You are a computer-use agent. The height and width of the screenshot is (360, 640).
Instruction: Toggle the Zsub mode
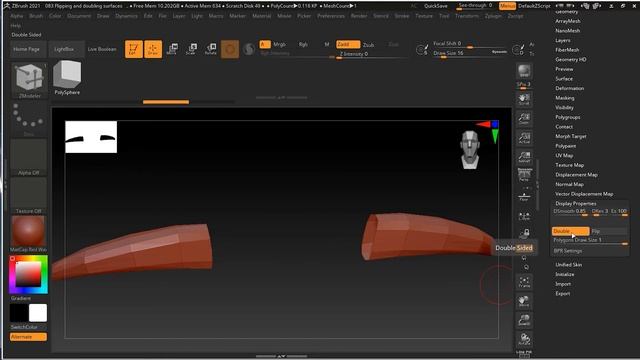coord(369,44)
